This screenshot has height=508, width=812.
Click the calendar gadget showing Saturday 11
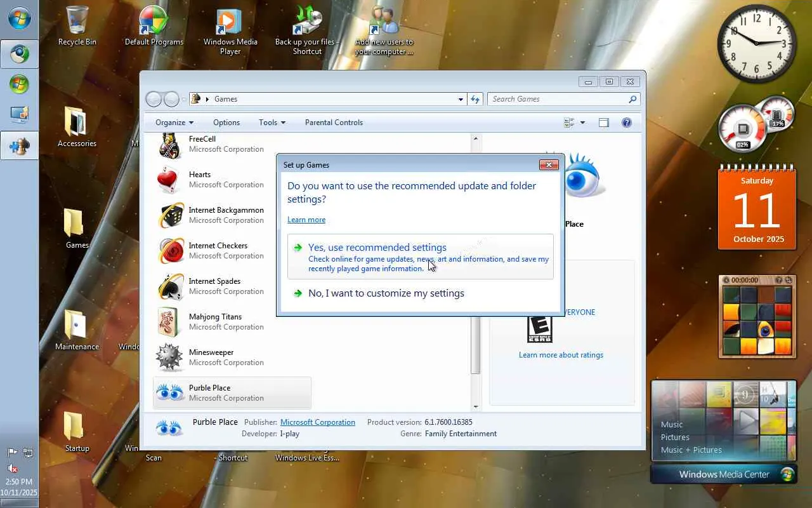coord(757,208)
